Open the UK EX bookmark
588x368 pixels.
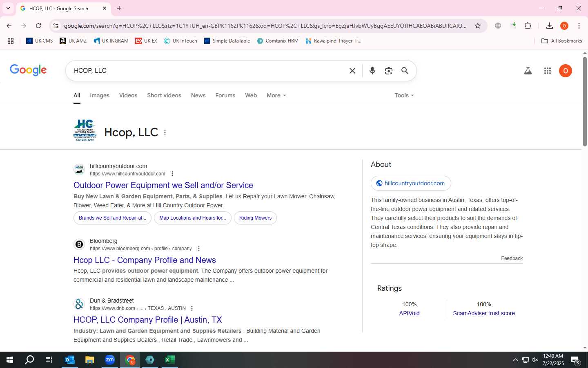click(x=146, y=41)
